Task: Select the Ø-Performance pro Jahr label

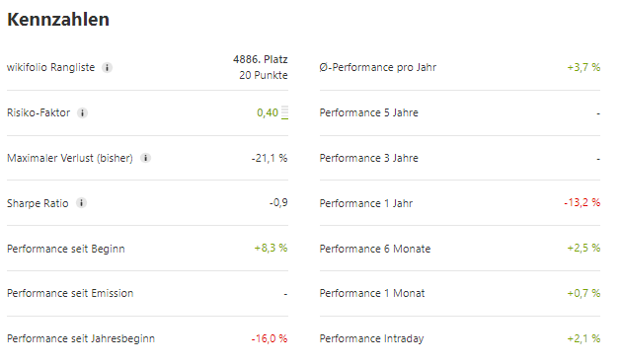Action: [377, 68]
